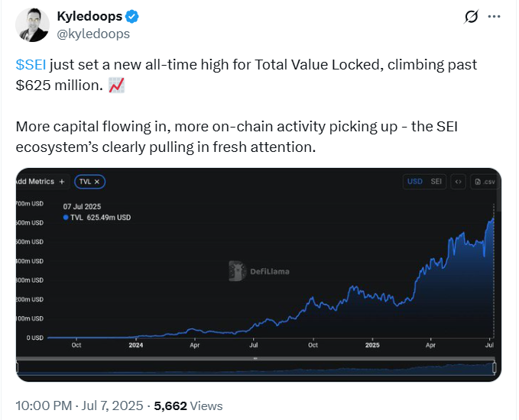Click the blue verified badge
Screen dimensions: 519x420
pyautogui.click(x=131, y=17)
